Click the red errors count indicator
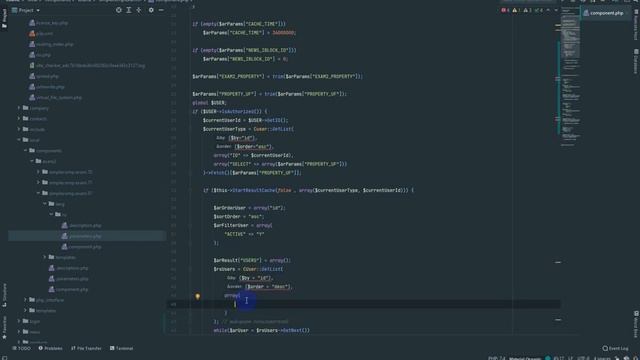Viewport: 640px width, 360px height. 505,10
